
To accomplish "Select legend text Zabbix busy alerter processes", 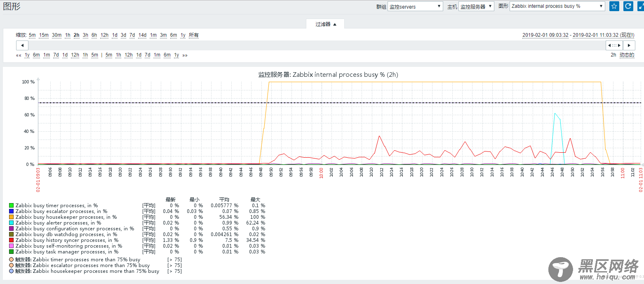I will click(x=58, y=223).
